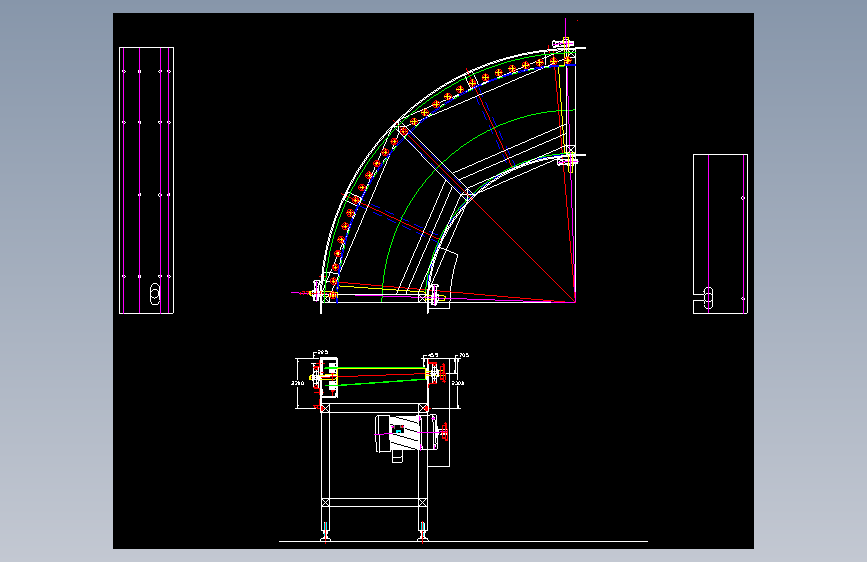Select the motor in the side elevation view
867x562 pixels.
[x=405, y=434]
